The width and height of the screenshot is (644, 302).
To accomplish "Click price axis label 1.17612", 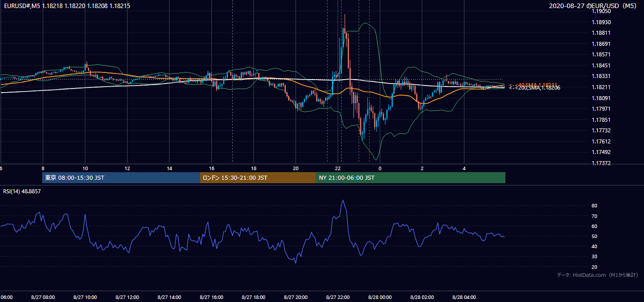I will (601, 141).
